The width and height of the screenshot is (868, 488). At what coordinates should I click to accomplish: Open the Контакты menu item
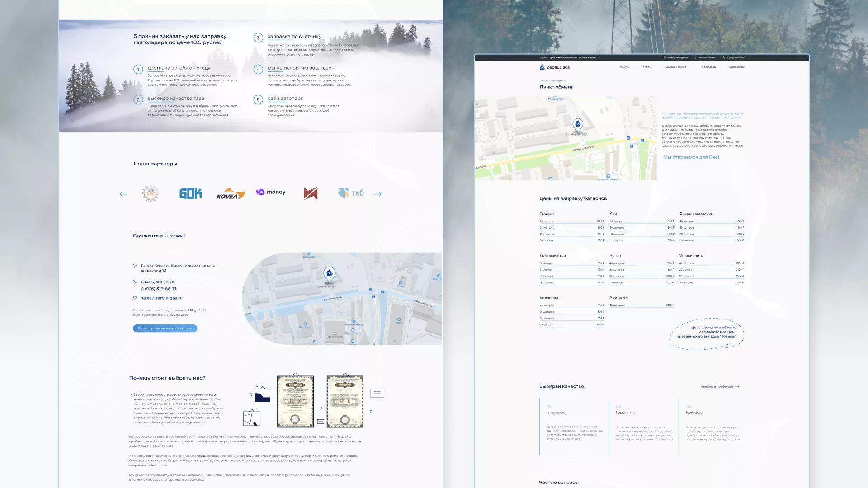coord(736,67)
